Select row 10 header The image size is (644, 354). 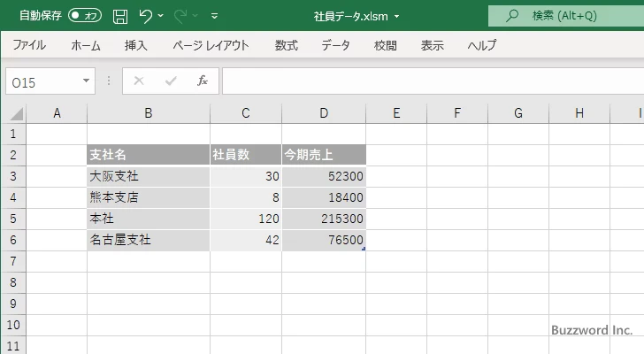[x=13, y=326]
